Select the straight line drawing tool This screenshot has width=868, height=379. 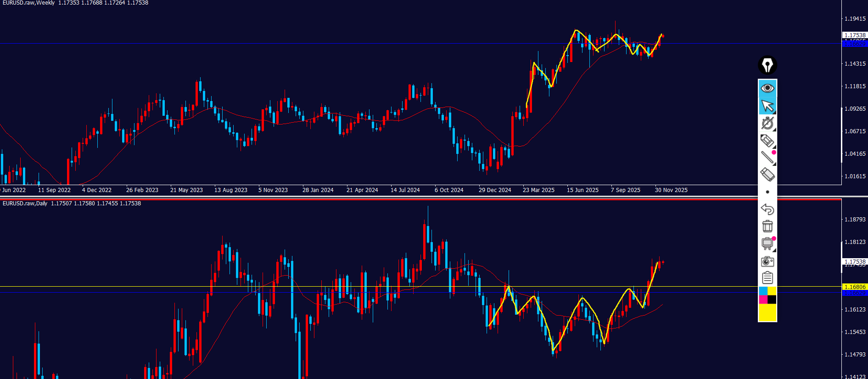click(767, 158)
